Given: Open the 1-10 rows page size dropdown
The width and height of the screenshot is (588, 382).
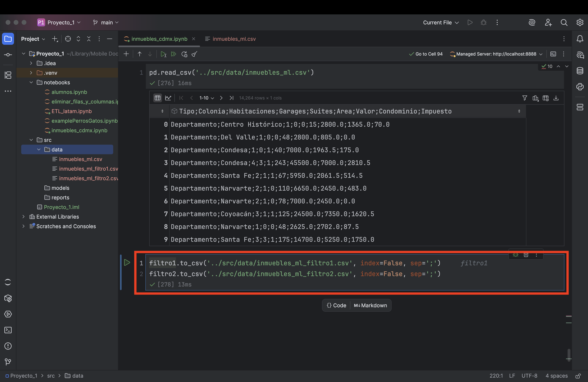Looking at the screenshot, I should point(207,98).
